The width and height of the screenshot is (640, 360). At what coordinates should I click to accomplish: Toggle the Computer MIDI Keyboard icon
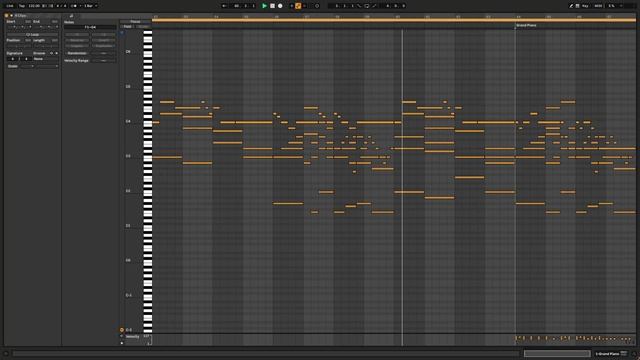tap(578, 6)
